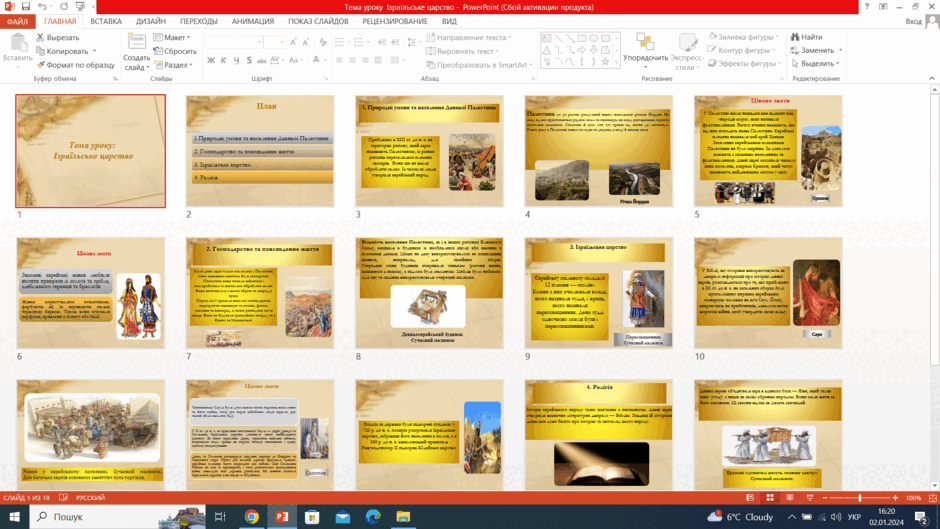
Task: Click РУССКИЙ language in status bar
Action: (x=90, y=498)
